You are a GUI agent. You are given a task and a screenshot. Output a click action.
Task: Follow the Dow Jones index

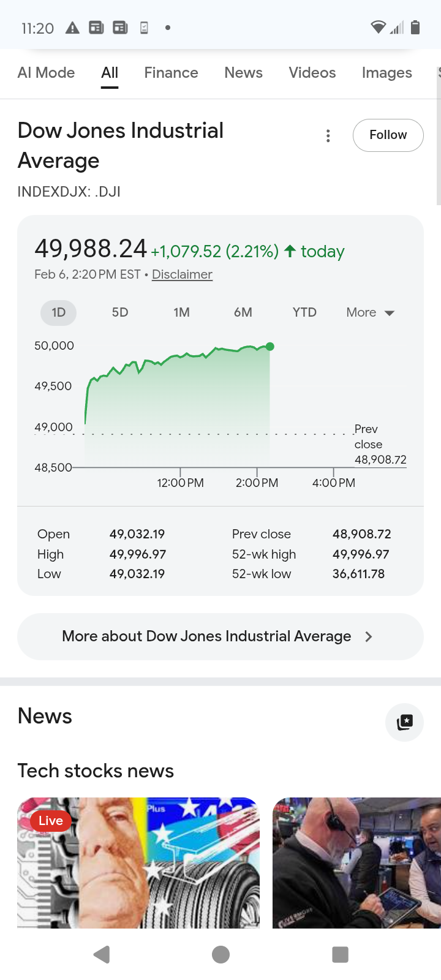click(388, 135)
